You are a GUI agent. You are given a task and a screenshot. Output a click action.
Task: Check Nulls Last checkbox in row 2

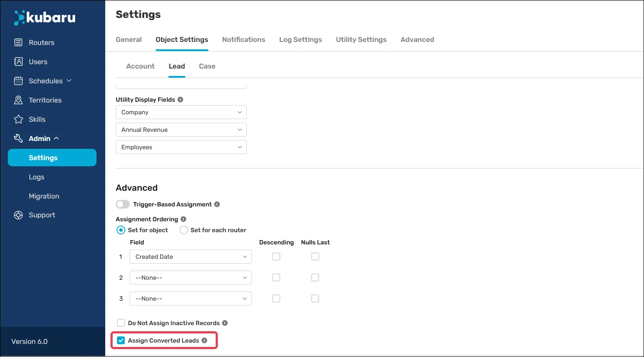point(315,278)
